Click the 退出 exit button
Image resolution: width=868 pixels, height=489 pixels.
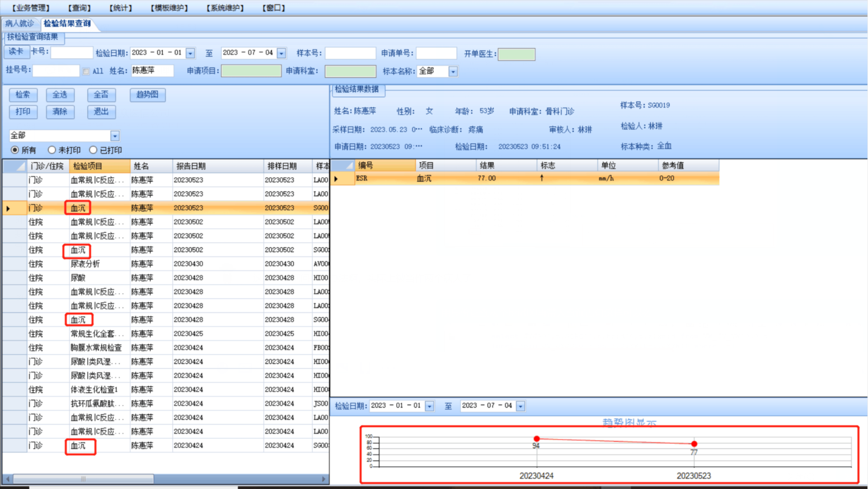(x=101, y=111)
